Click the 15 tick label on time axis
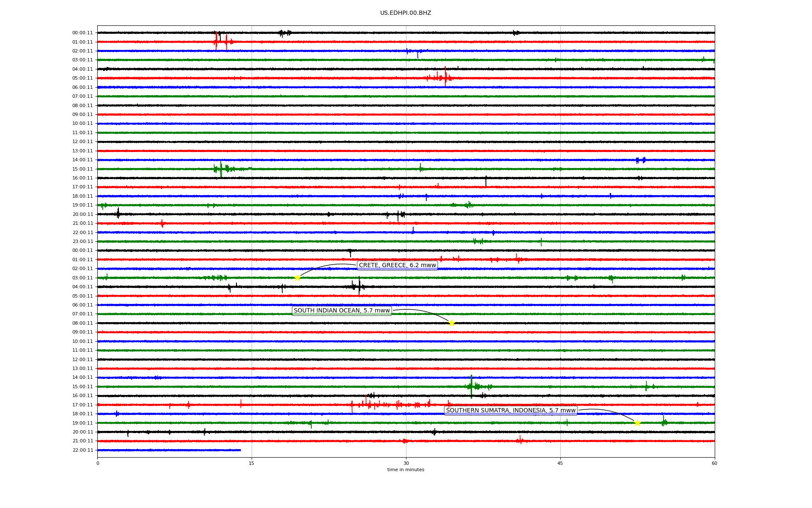This screenshot has height=508, width=812. pyautogui.click(x=252, y=463)
